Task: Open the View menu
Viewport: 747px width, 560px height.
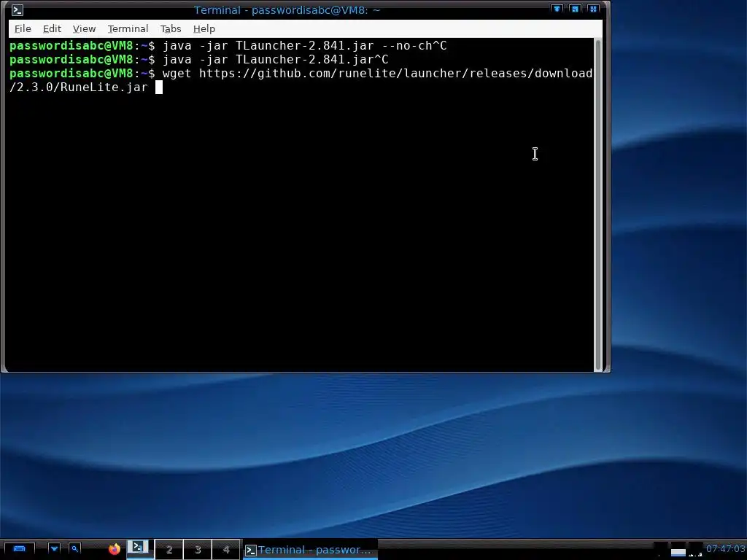Action: (84, 28)
